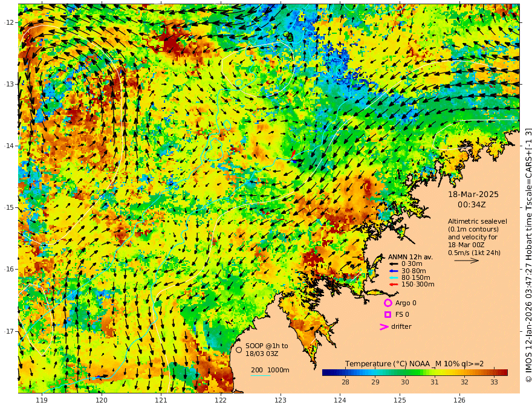Click the latitude axis label -13

pyautogui.click(x=9, y=84)
